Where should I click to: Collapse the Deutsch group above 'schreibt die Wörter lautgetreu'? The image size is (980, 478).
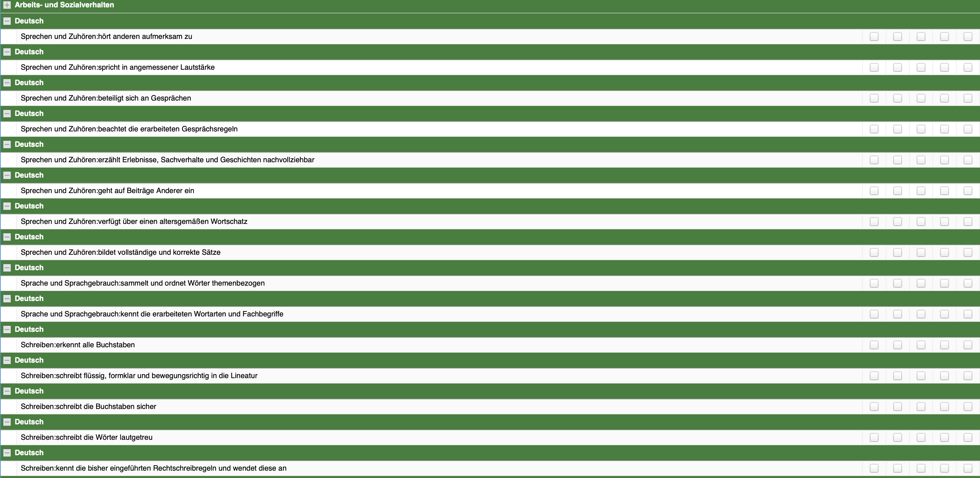7,422
